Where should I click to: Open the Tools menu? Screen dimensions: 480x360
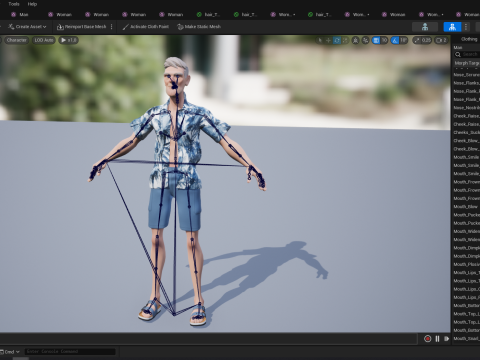coord(14,4)
